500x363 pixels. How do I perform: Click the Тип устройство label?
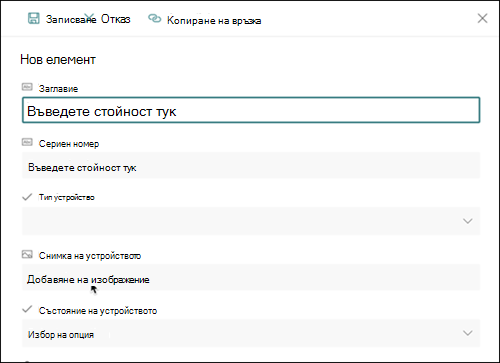[x=67, y=197]
